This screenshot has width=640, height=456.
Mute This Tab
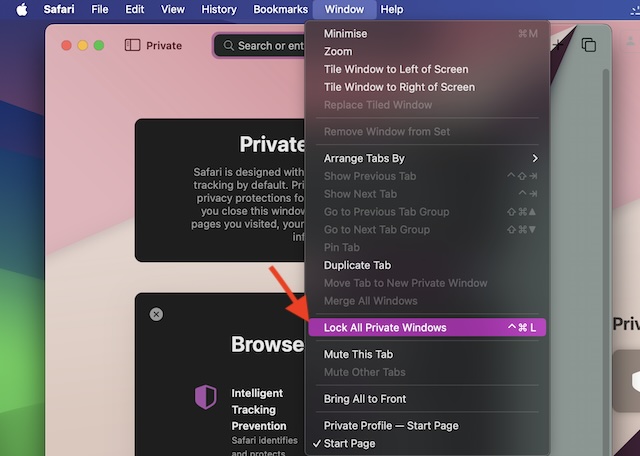pyautogui.click(x=358, y=354)
